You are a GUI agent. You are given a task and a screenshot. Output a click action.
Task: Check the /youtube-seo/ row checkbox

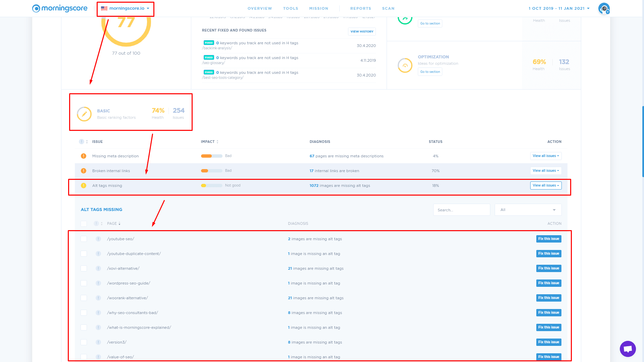84,239
